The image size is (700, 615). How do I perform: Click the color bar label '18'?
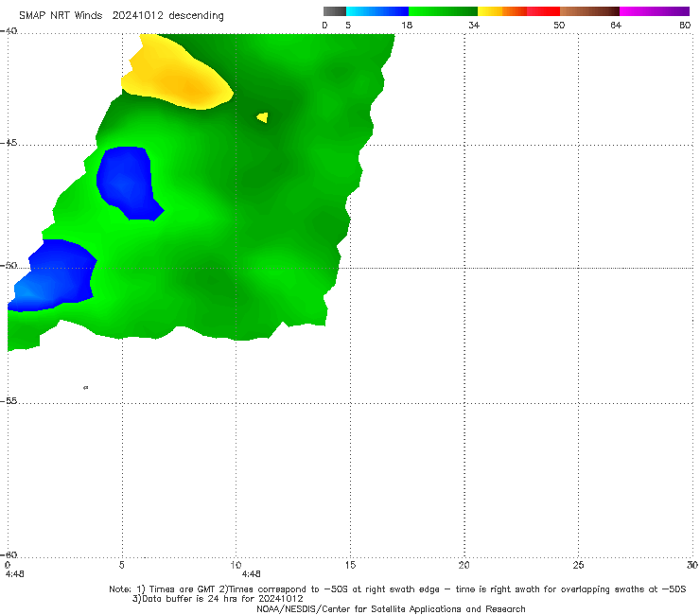click(407, 26)
